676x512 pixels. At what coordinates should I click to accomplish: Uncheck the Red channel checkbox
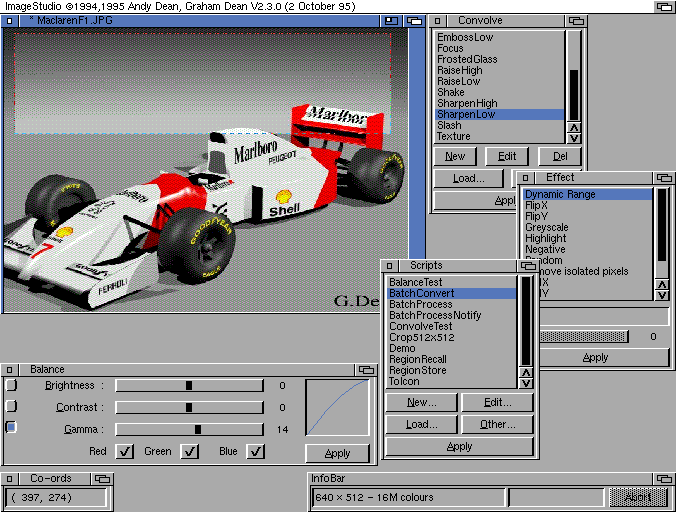[125, 452]
